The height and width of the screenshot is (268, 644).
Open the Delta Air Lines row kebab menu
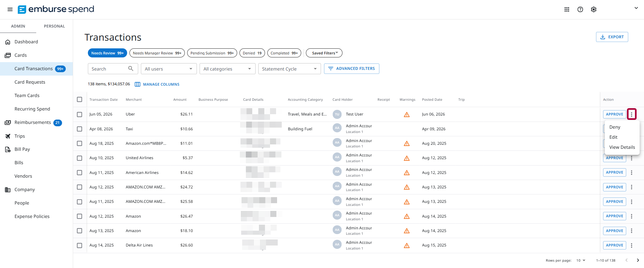(632, 245)
